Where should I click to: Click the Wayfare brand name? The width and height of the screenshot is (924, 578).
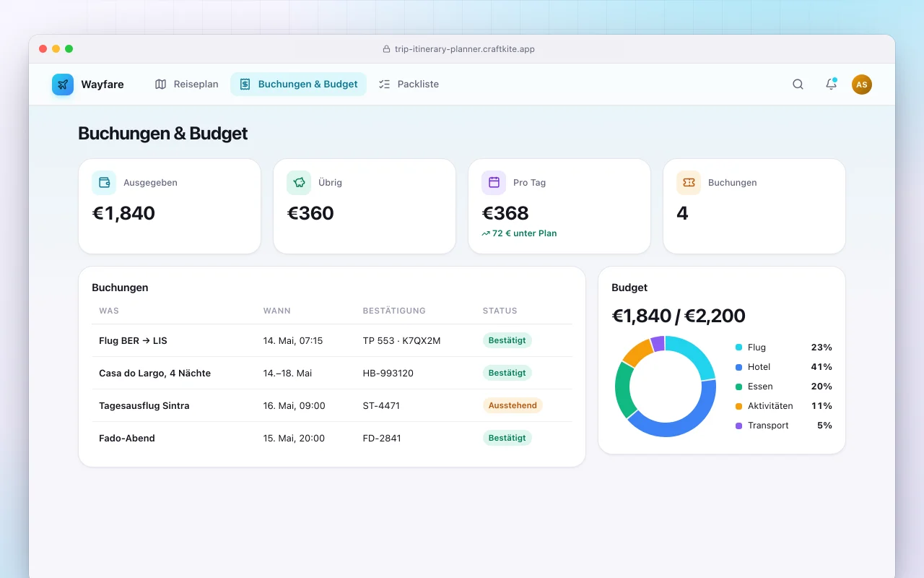click(x=103, y=85)
